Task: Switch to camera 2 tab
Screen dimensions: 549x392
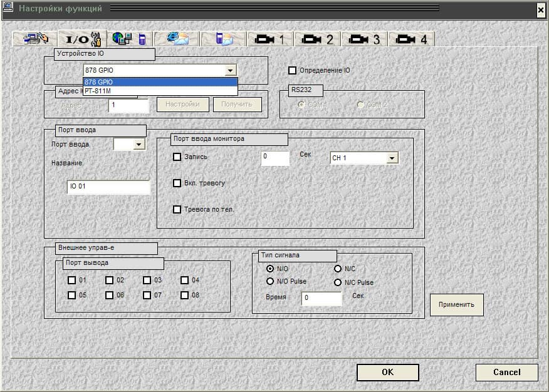Action: pyautogui.click(x=317, y=39)
